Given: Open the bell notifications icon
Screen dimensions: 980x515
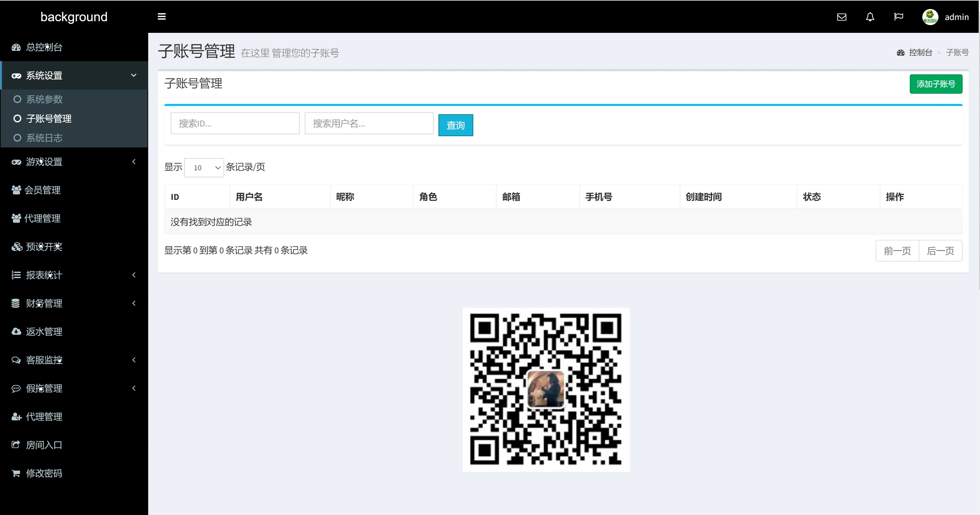Looking at the screenshot, I should pos(870,17).
